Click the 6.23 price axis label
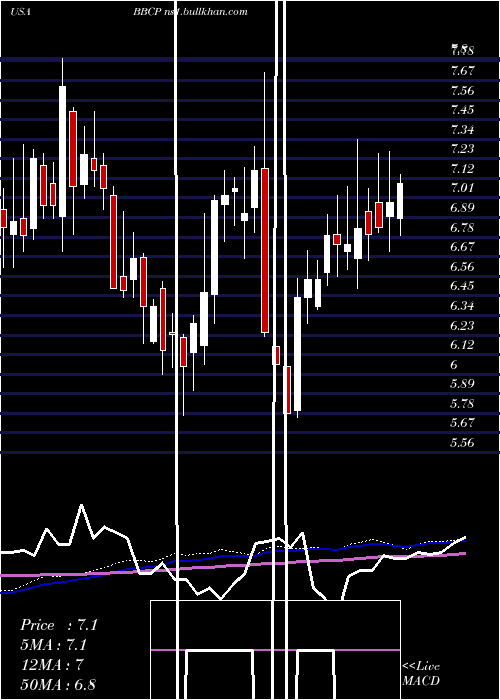This screenshot has height=700, width=500. tap(462, 325)
